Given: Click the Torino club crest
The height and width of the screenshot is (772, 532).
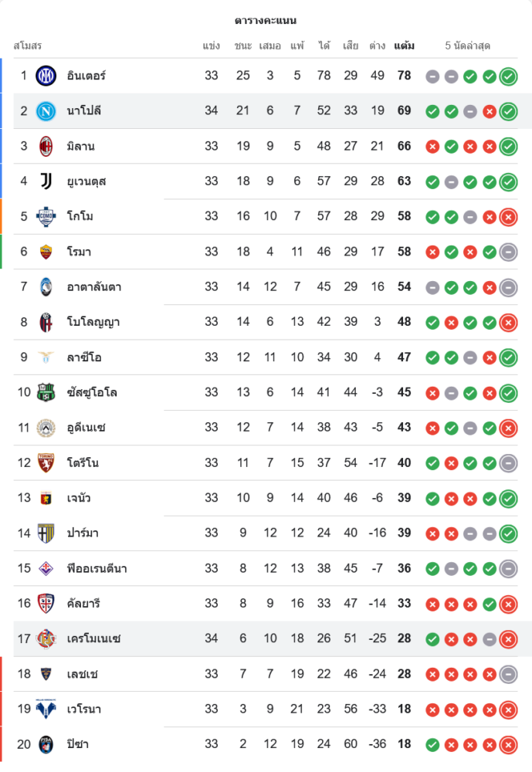Looking at the screenshot, I should 46,462.
